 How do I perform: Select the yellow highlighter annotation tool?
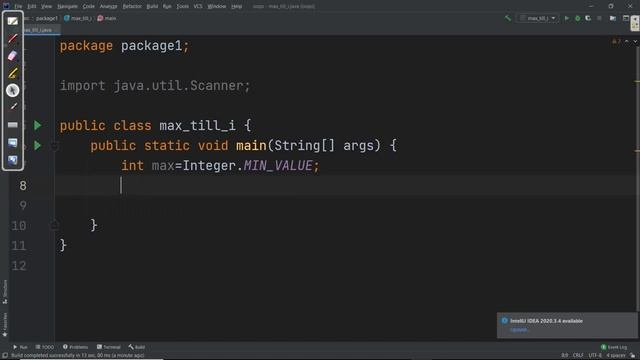[x=13, y=73]
